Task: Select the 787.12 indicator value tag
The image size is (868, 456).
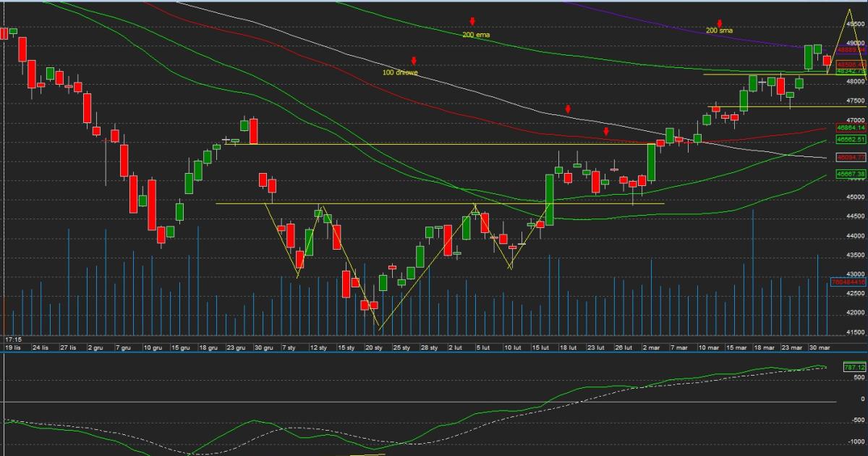Action: pos(854,368)
